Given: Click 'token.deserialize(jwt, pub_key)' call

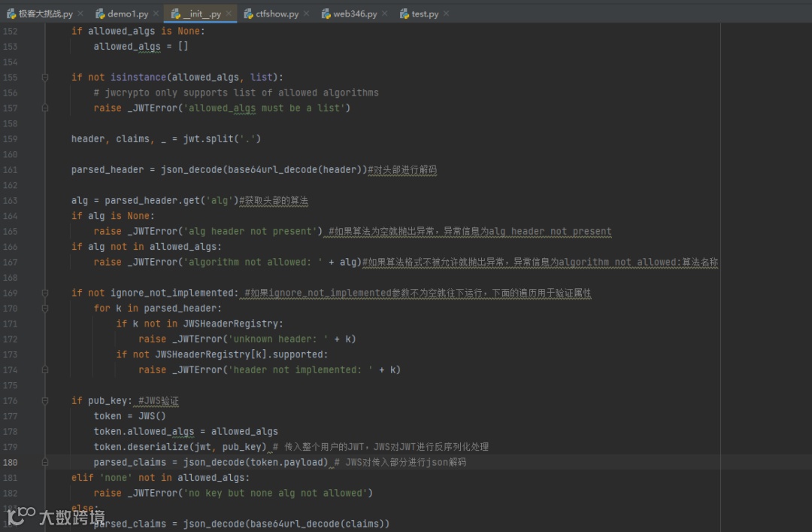Looking at the screenshot, I should pyautogui.click(x=180, y=447).
